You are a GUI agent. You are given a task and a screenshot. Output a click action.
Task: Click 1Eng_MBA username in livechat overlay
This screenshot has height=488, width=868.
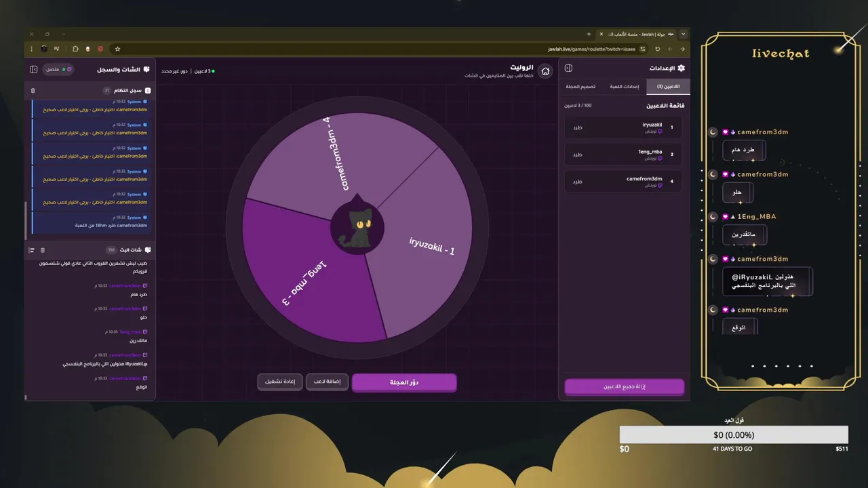pyautogui.click(x=757, y=217)
